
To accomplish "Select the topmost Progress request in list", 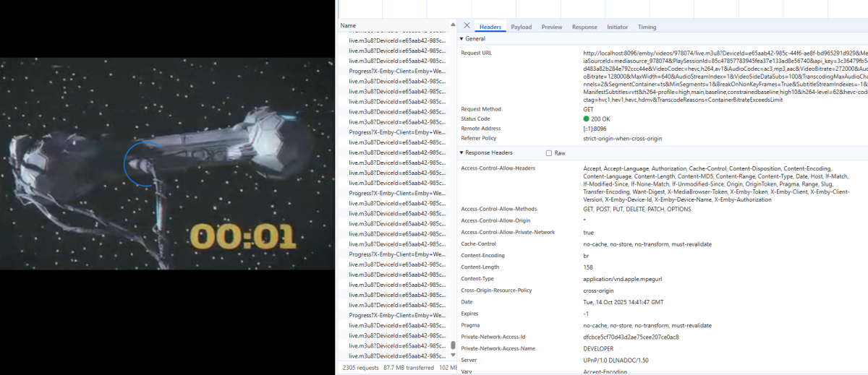I will [x=396, y=72].
